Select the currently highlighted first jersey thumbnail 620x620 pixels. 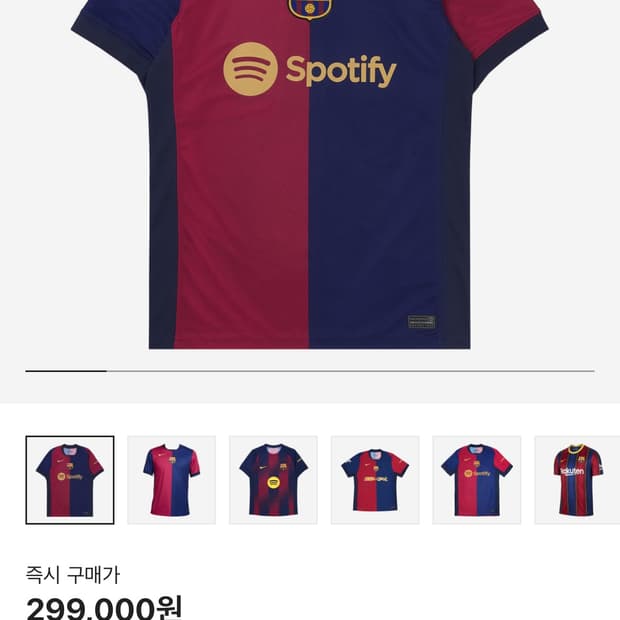coord(70,480)
